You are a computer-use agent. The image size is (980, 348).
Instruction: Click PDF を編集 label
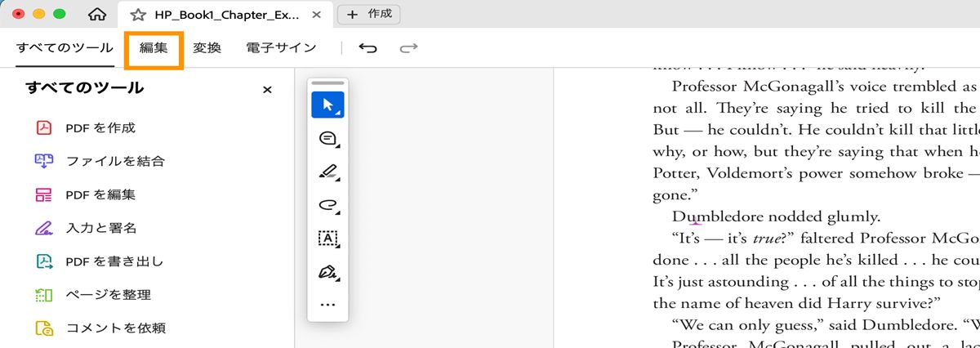click(100, 194)
